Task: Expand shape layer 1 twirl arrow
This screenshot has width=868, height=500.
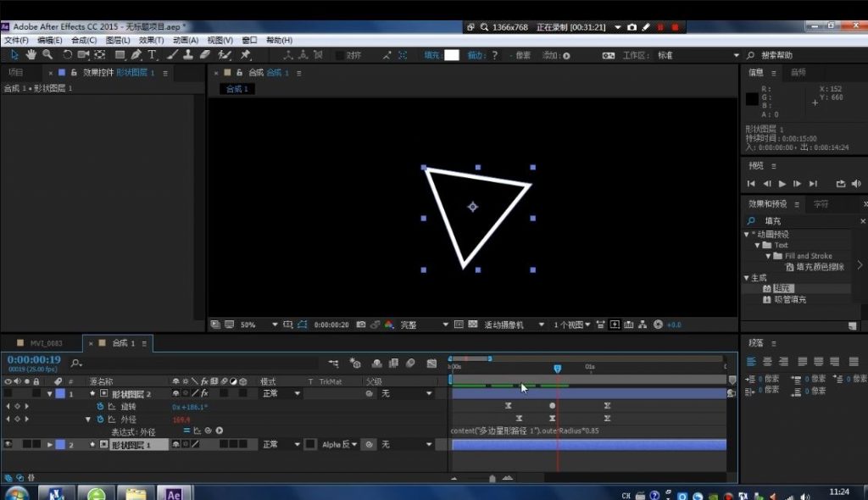Action: pyautogui.click(x=50, y=445)
